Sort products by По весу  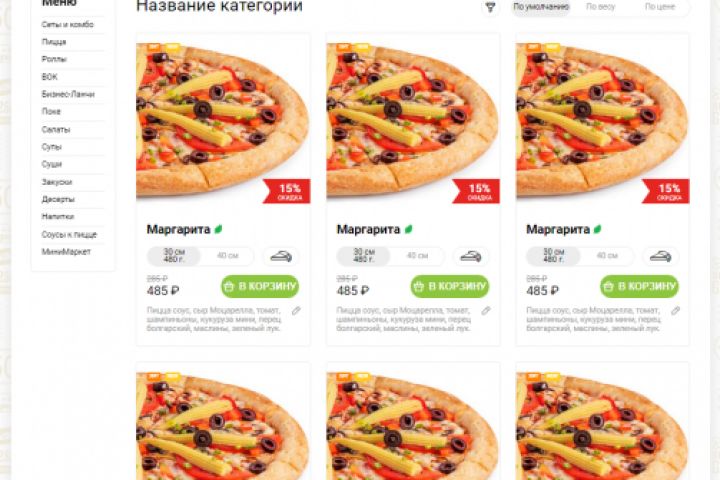point(600,7)
